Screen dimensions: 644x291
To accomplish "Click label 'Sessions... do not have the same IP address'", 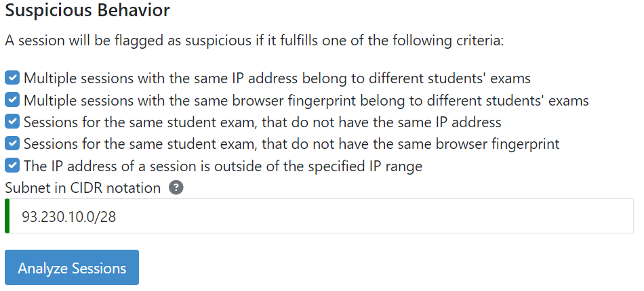I will (x=262, y=122).
